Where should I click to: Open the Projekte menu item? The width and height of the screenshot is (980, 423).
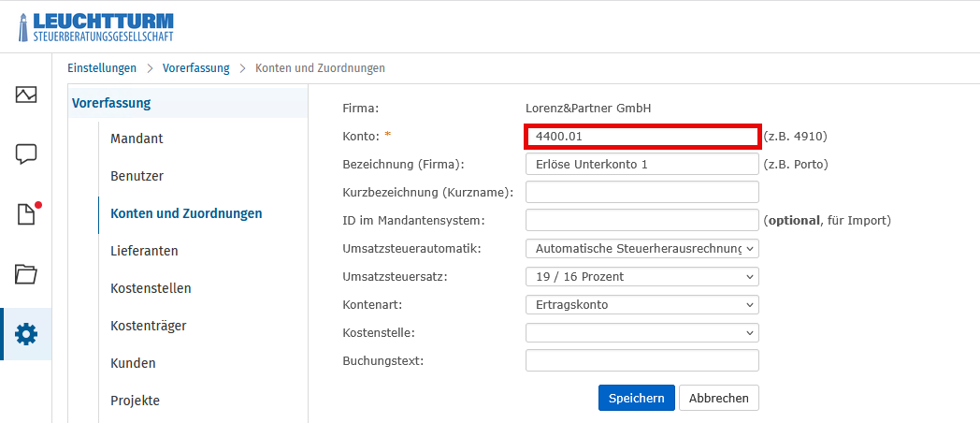(x=135, y=401)
